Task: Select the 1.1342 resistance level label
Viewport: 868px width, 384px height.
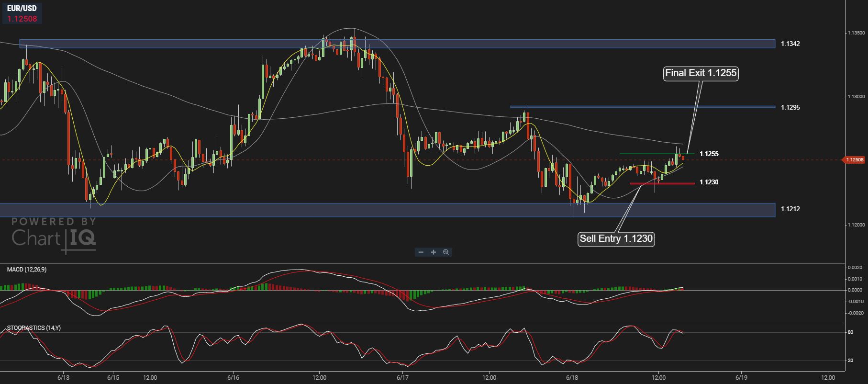Action: (x=790, y=44)
